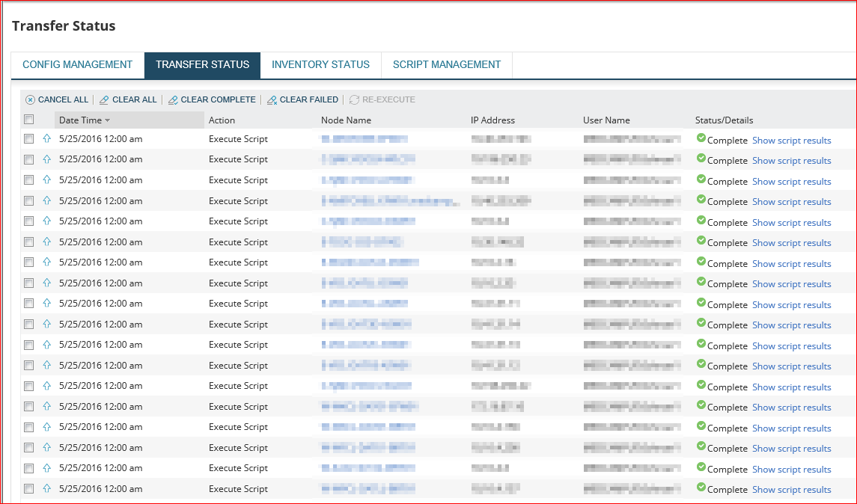
Task: Click Clear Failed in the toolbar
Action: (x=303, y=99)
